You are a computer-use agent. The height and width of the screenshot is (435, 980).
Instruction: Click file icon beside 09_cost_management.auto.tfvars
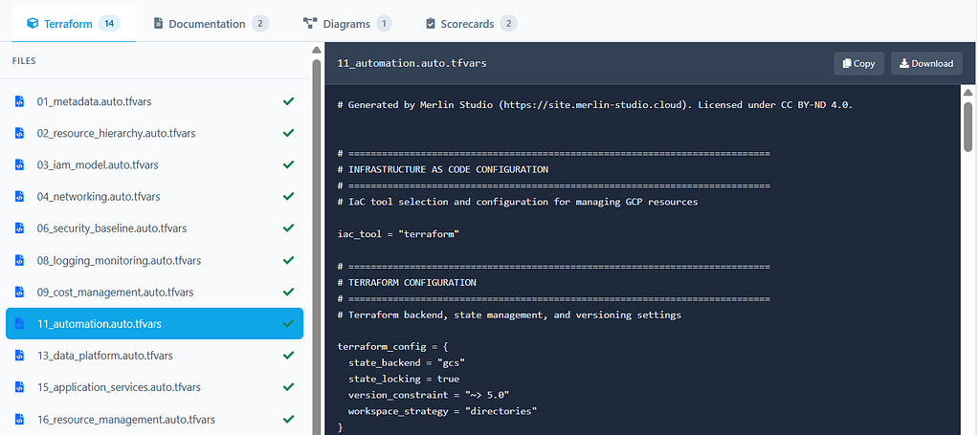click(x=19, y=293)
